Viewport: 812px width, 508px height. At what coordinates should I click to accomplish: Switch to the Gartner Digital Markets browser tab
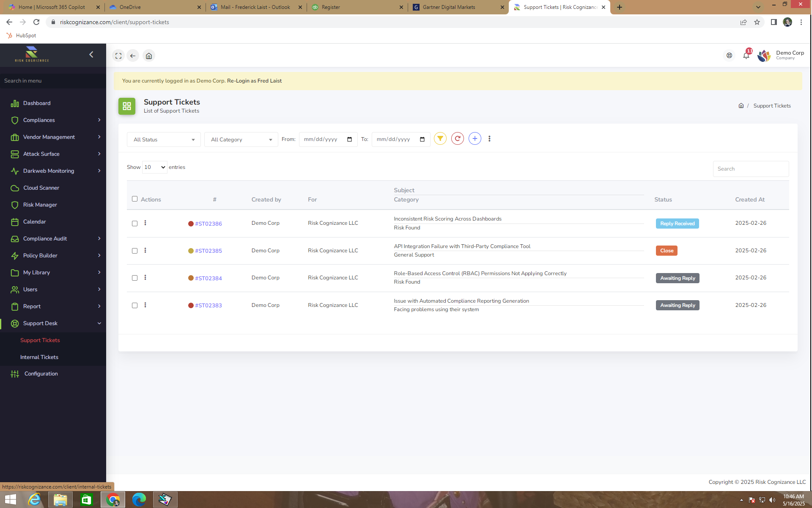coord(450,7)
